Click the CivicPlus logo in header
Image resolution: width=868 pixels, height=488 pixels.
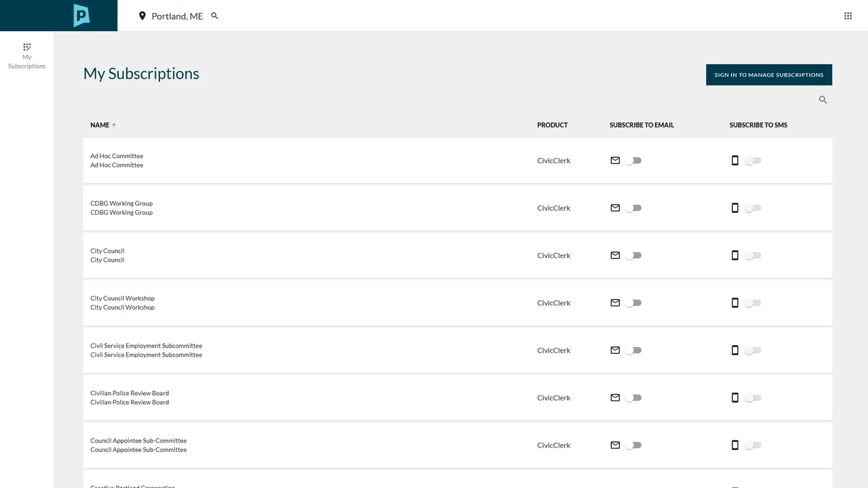81,16
